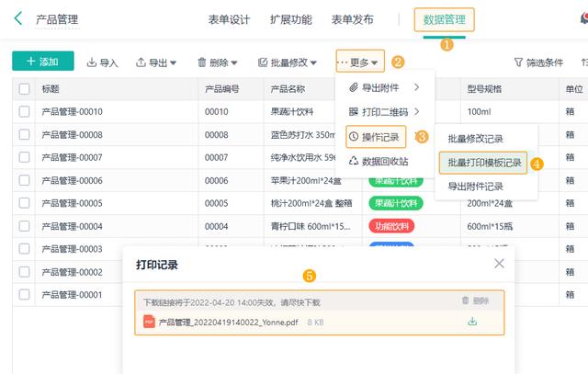
Task: Switch to the 数据管理 tab
Action: [445, 19]
